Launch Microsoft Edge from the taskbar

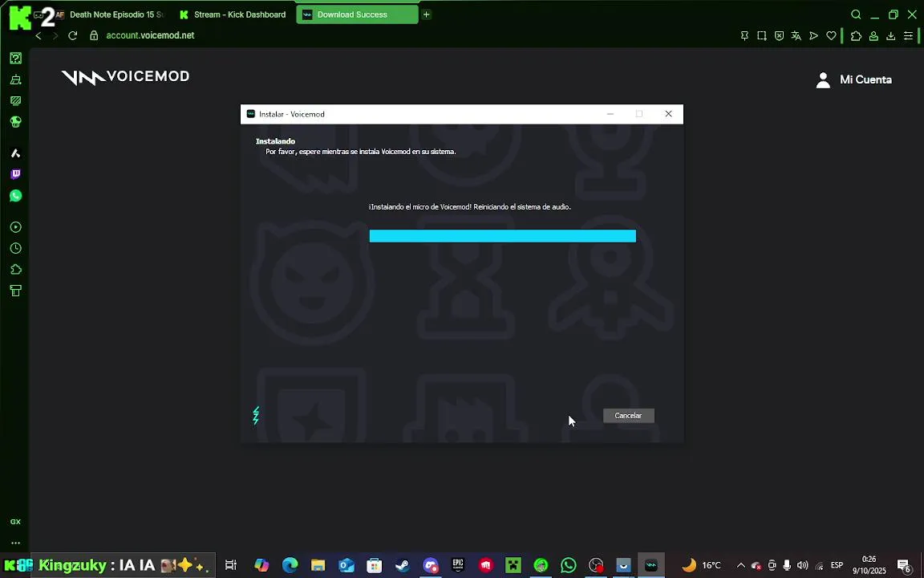(x=290, y=565)
